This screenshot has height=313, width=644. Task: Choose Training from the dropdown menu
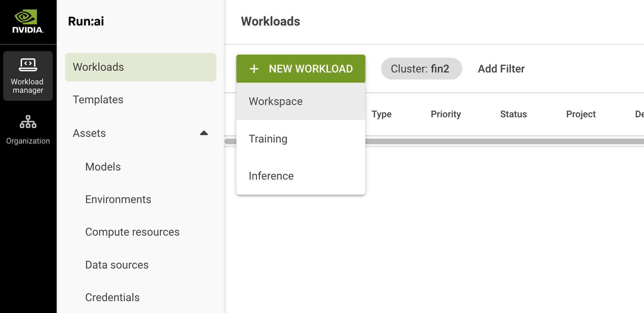click(x=301, y=139)
